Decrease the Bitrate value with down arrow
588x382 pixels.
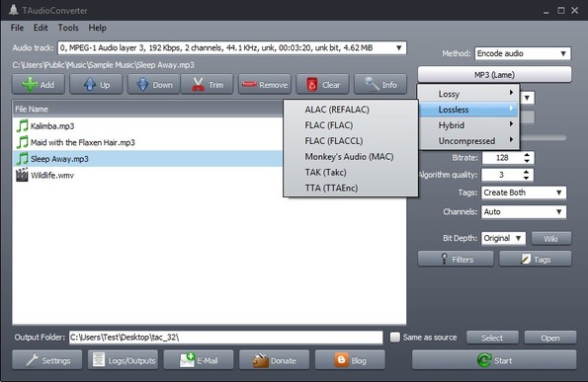pyautogui.click(x=527, y=161)
